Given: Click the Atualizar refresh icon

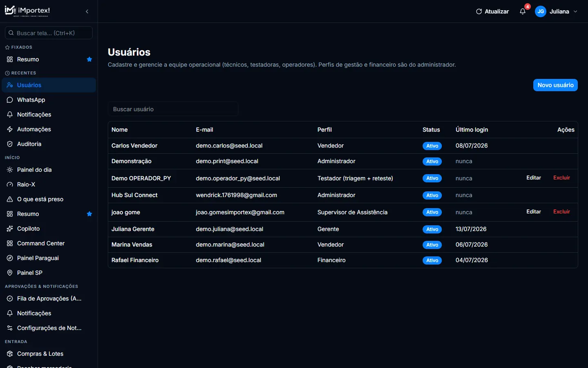Looking at the screenshot, I should click(479, 11).
